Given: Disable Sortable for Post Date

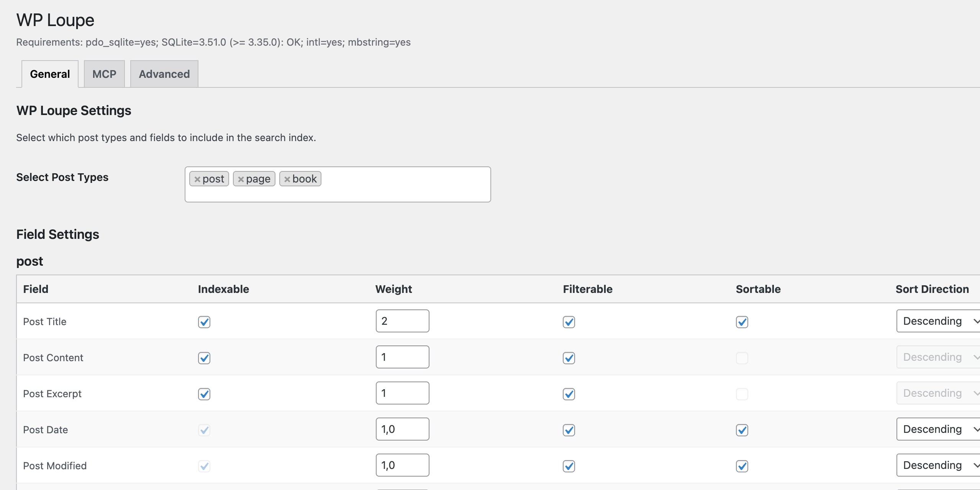Looking at the screenshot, I should 742,430.
